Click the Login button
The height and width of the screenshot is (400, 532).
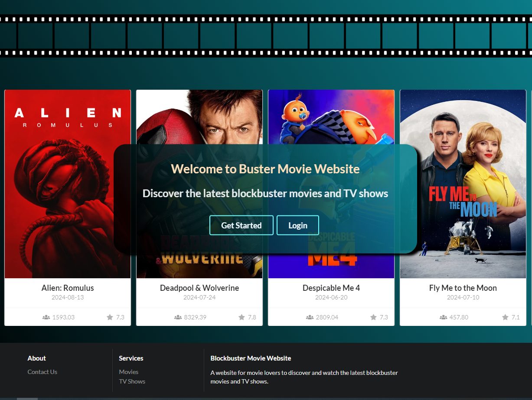[298, 225]
